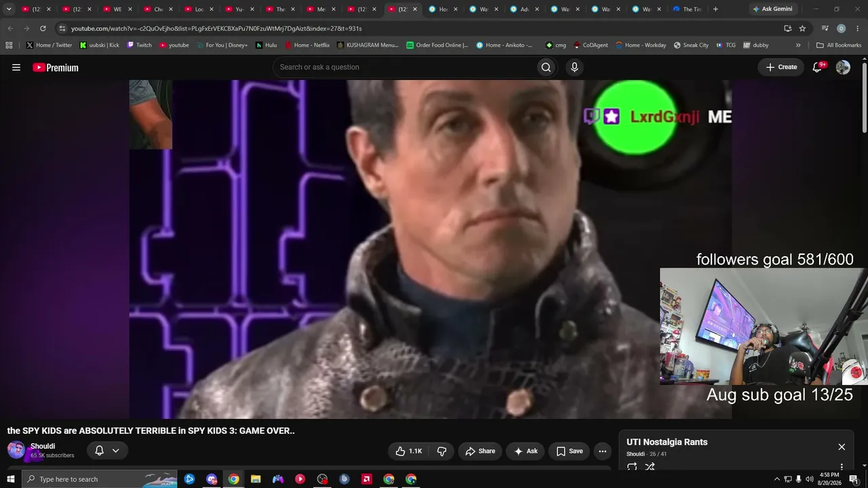The image size is (868, 488).
Task: Dislike this video
Action: [441, 451]
